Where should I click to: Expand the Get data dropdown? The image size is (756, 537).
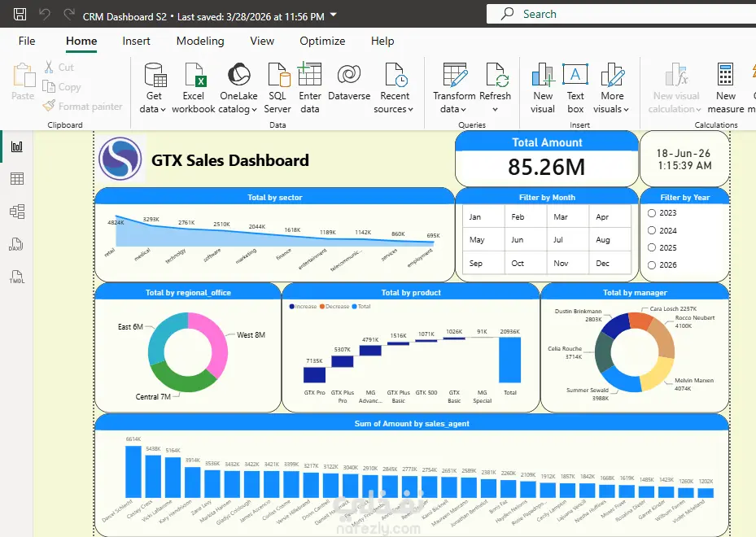coord(153,88)
